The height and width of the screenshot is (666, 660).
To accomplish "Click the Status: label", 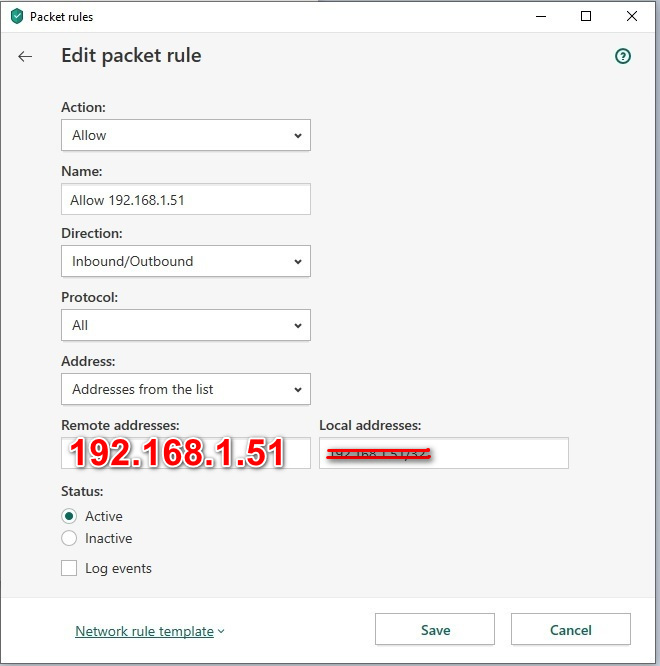I will [x=82, y=491].
